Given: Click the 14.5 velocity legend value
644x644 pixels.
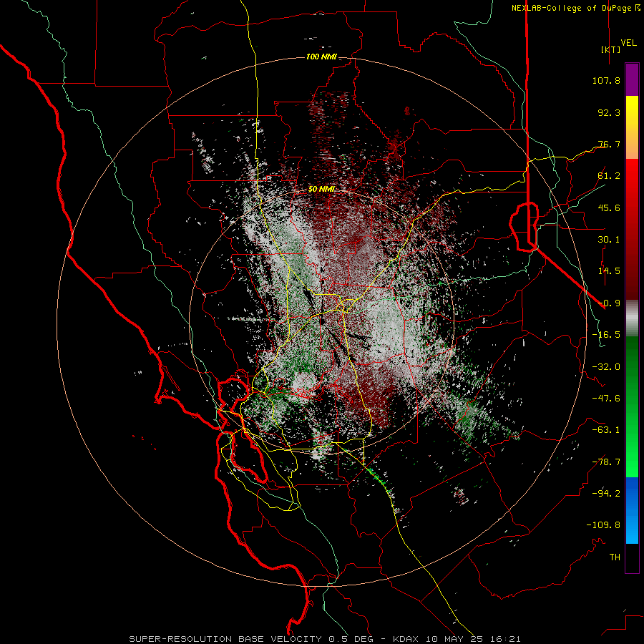Looking at the screenshot, I should pos(609,271).
